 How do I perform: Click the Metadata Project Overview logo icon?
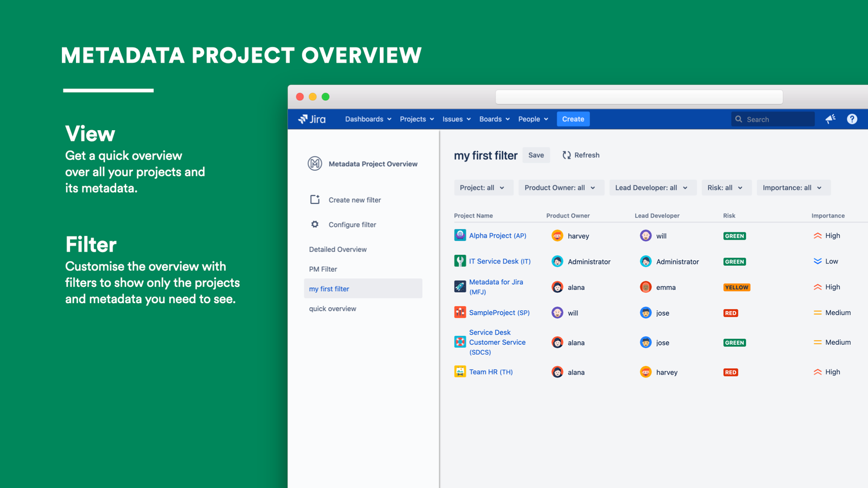coord(315,163)
